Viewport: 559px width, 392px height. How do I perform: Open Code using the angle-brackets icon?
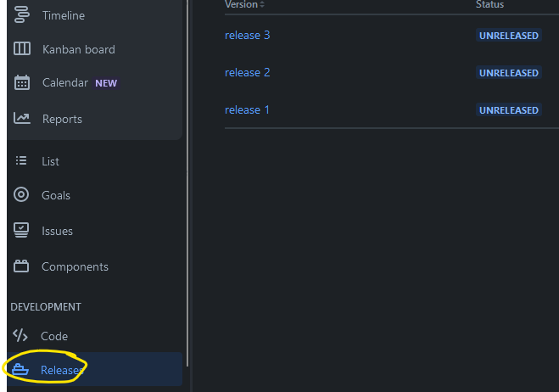(22, 336)
